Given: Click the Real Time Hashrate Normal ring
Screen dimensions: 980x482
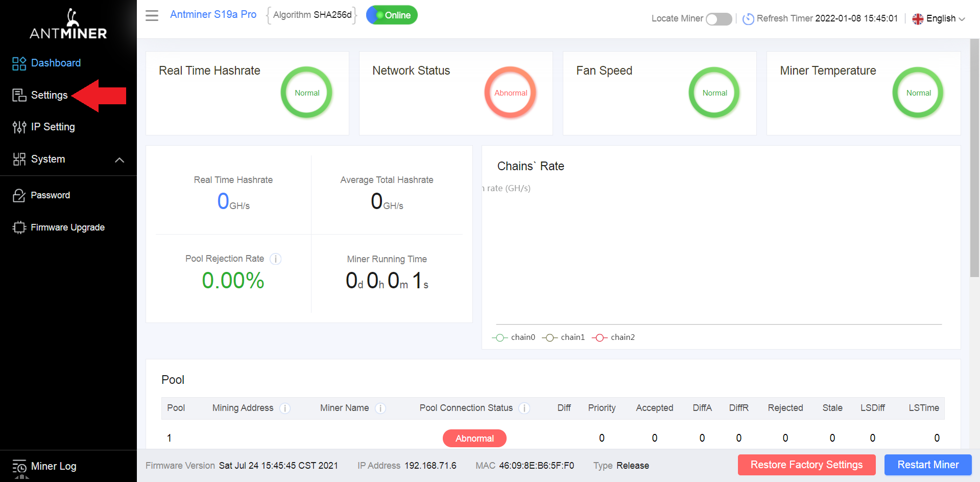Looking at the screenshot, I should click(x=306, y=93).
